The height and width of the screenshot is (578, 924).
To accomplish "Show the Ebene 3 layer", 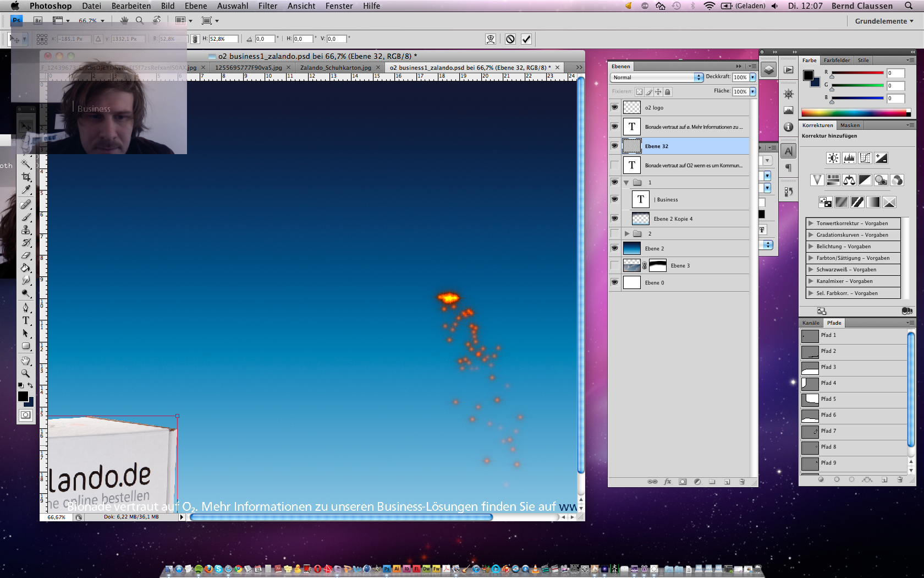I will [614, 266].
